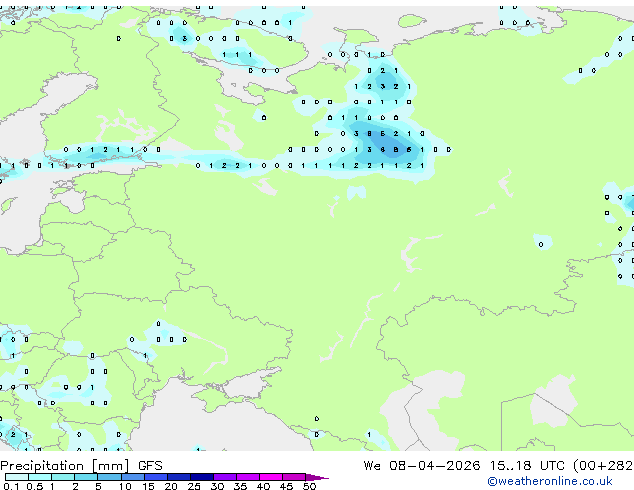Image resolution: width=634 pixels, height=490 pixels.
Task: Pick the legend swatch between 1 and 2
Action: tap(63, 477)
